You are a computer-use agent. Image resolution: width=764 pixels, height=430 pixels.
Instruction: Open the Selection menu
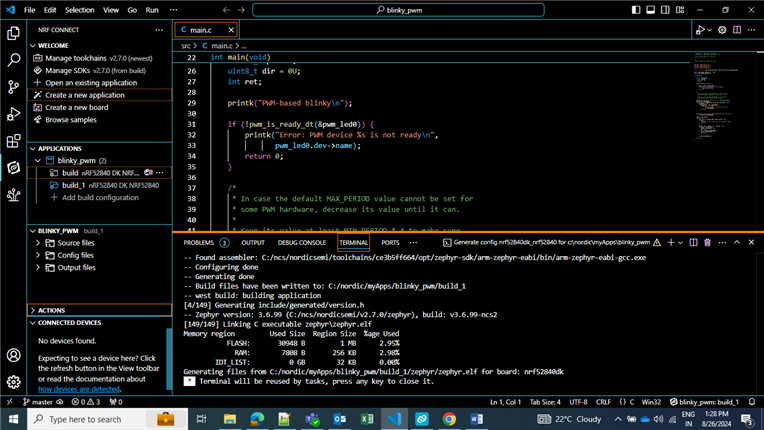click(79, 10)
